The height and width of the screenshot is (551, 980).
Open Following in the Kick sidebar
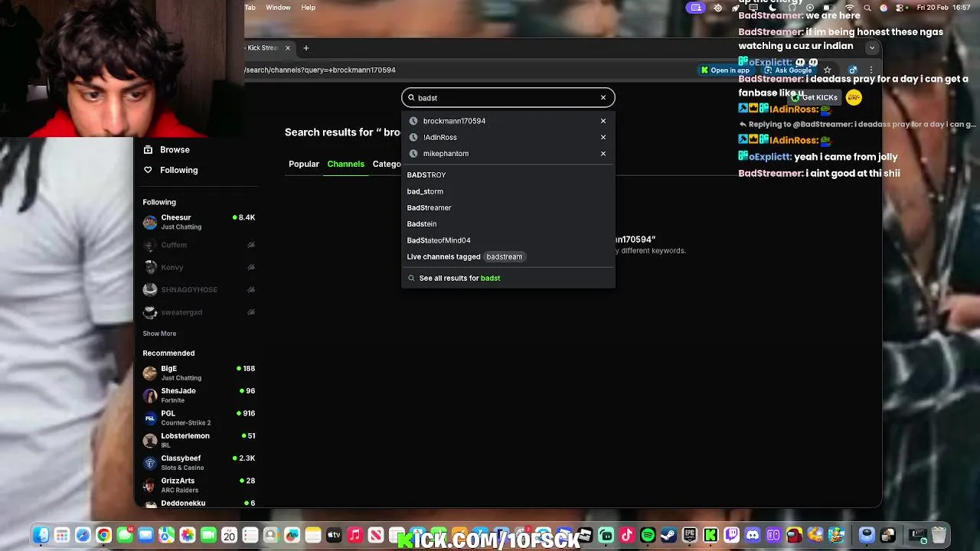pyautogui.click(x=171, y=170)
